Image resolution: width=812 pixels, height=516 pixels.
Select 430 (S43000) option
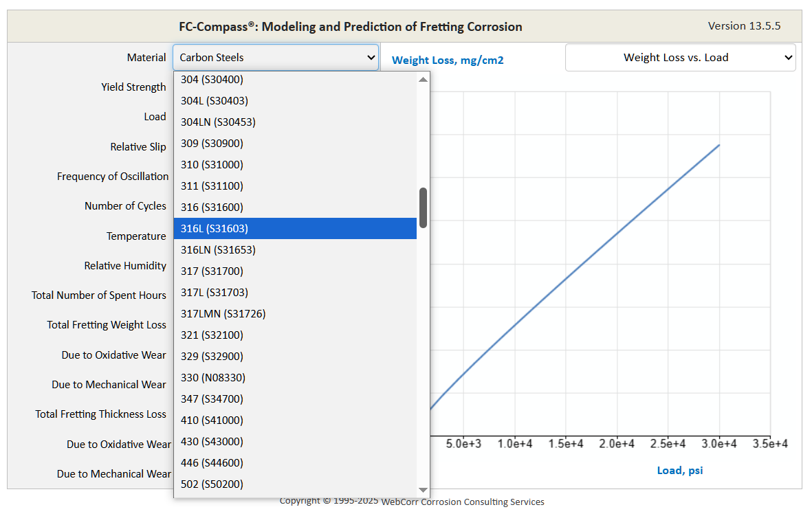coord(295,442)
